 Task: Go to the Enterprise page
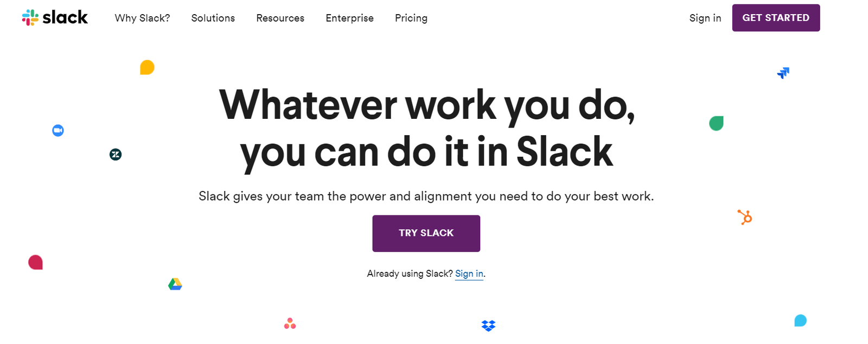pos(349,18)
